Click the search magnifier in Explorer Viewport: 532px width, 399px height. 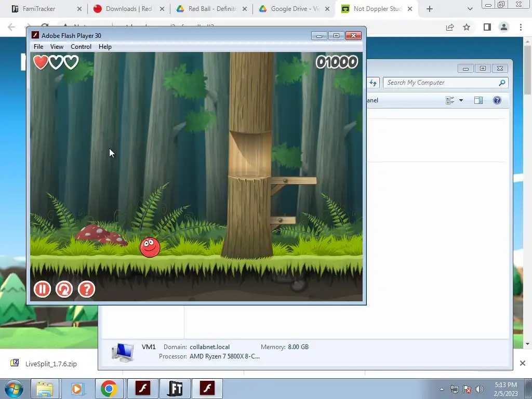point(502,83)
